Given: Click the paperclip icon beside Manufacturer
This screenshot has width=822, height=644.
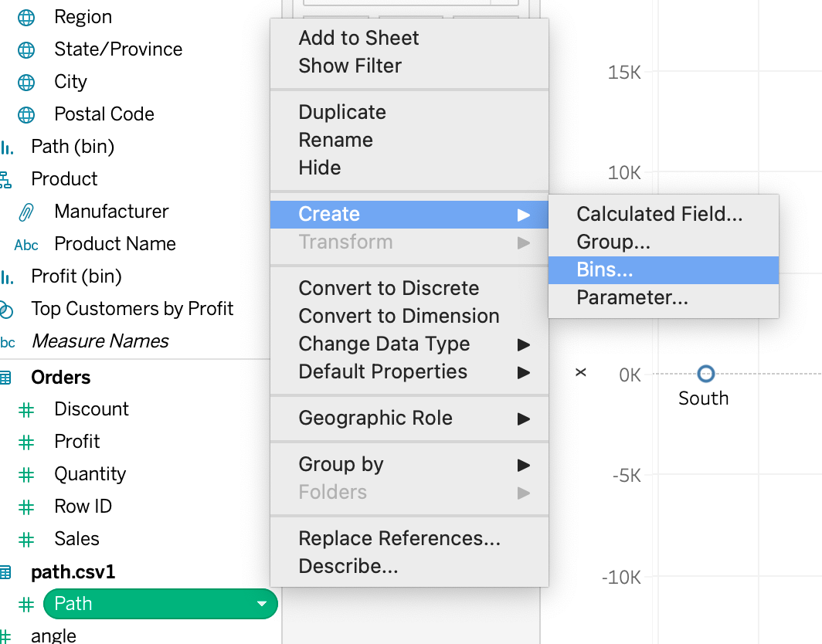Looking at the screenshot, I should click(x=26, y=212).
